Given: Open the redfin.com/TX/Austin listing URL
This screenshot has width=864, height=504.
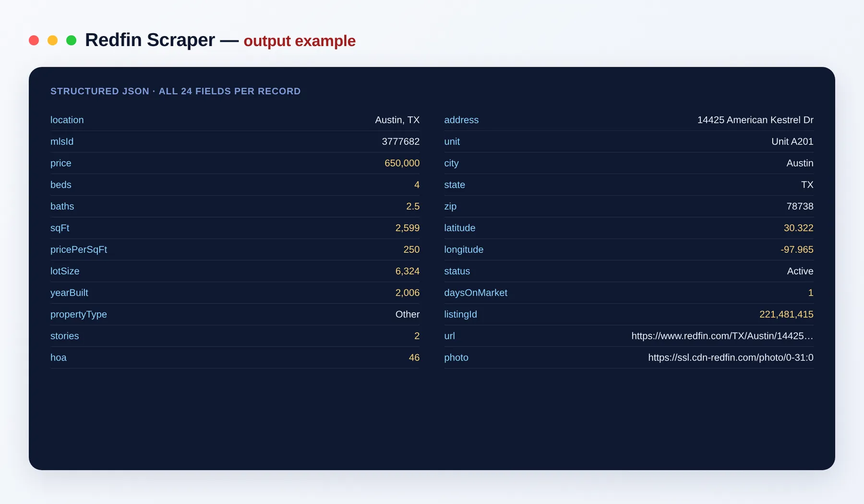Looking at the screenshot, I should coord(722,336).
